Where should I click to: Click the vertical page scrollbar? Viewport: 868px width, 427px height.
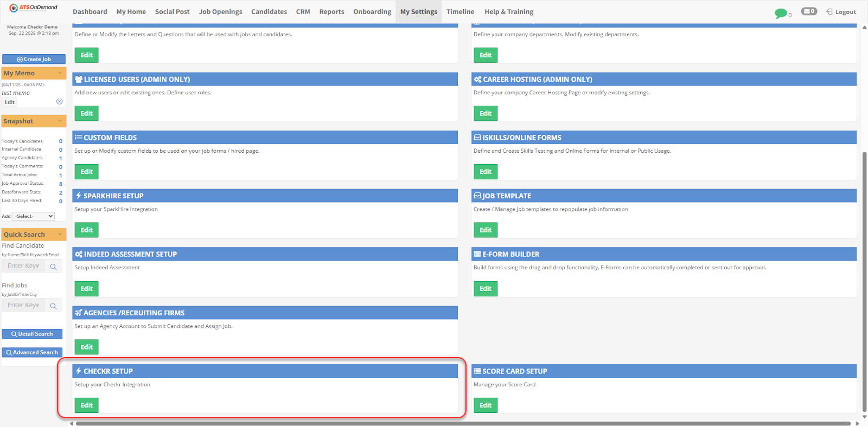tap(864, 282)
